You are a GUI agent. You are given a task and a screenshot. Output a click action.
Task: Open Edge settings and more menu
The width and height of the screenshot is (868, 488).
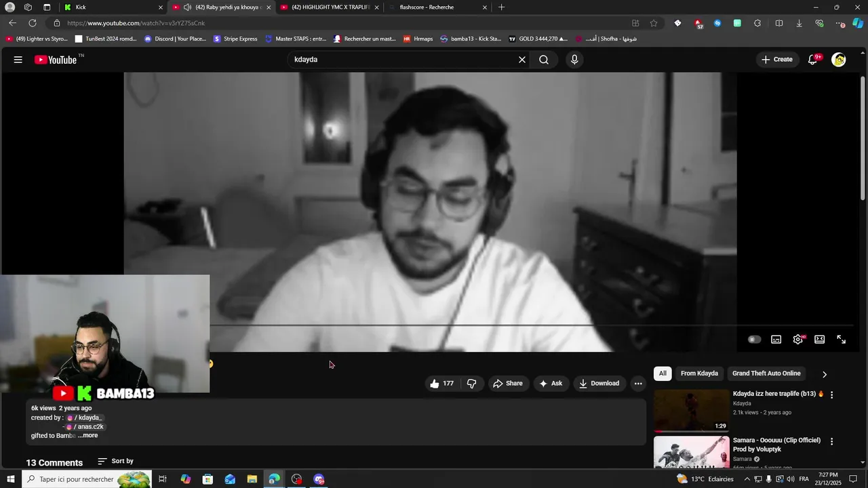(x=840, y=23)
